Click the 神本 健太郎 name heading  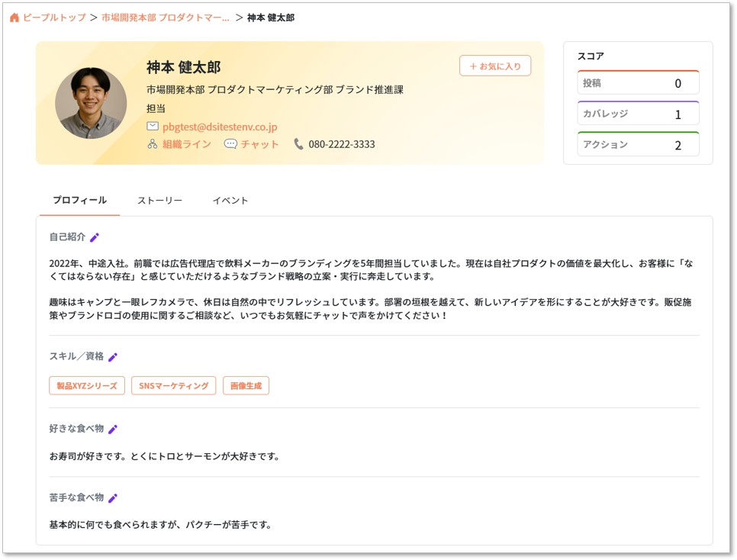pos(183,67)
